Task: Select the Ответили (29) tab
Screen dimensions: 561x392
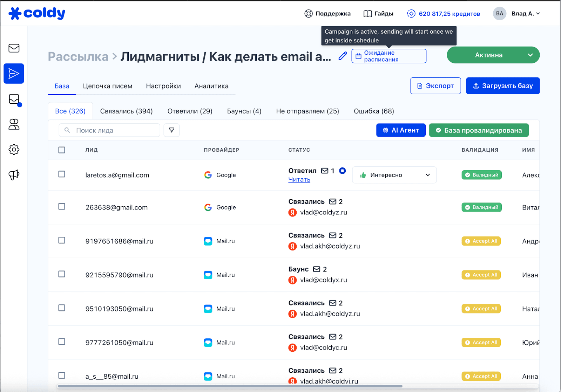Action: (x=190, y=111)
